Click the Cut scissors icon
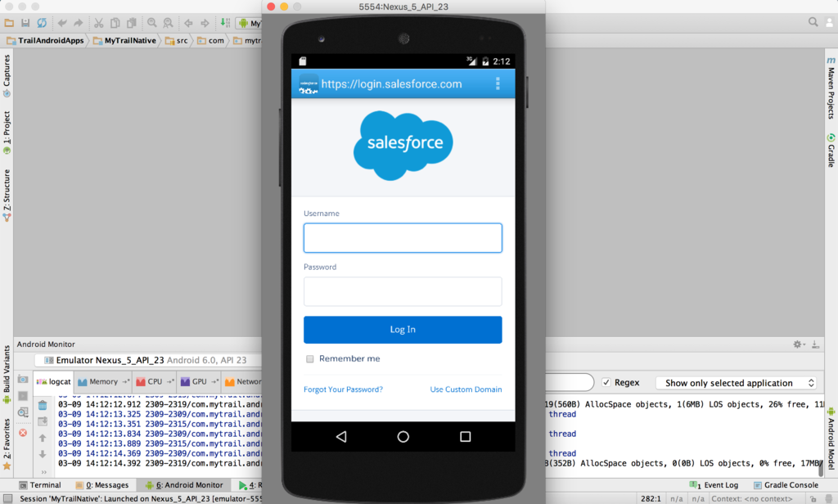Screen dimensions: 838x504 (99, 23)
